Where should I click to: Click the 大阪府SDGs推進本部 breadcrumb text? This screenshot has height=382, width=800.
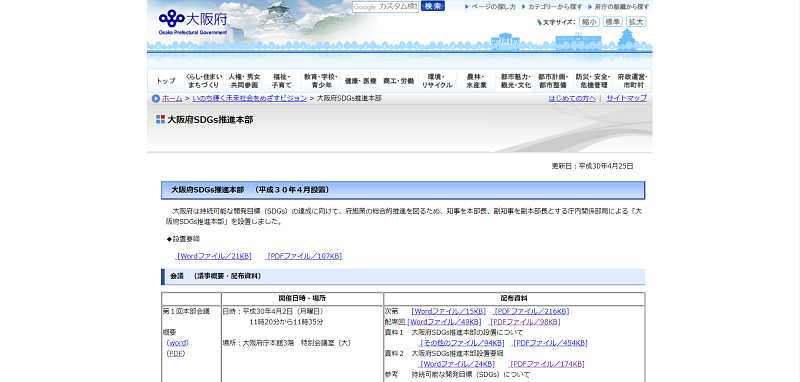click(x=349, y=98)
